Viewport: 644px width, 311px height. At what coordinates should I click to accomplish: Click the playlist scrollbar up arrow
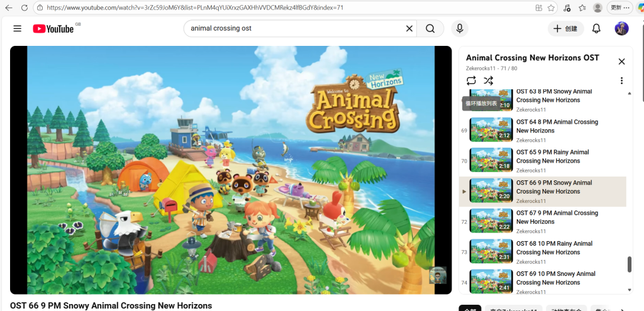630,94
